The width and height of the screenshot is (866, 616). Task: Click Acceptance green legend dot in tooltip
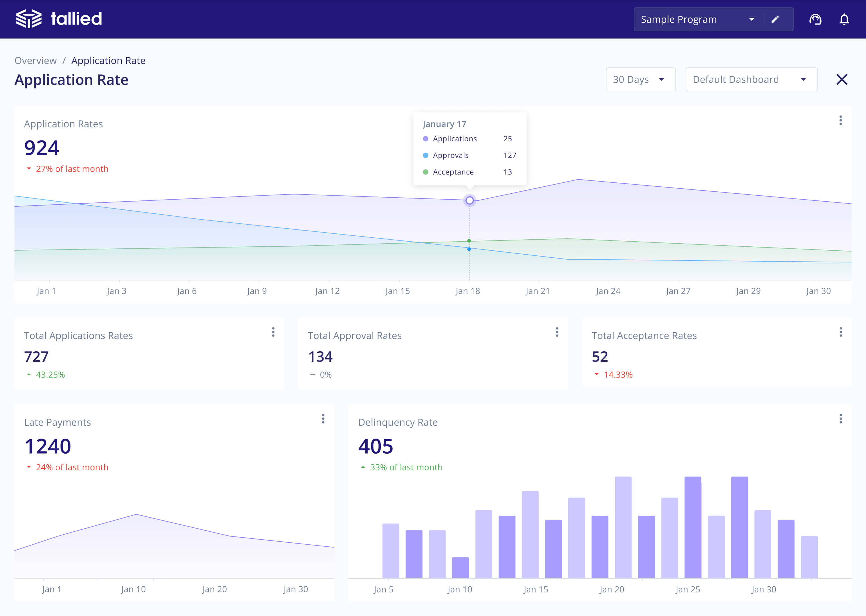coord(425,172)
